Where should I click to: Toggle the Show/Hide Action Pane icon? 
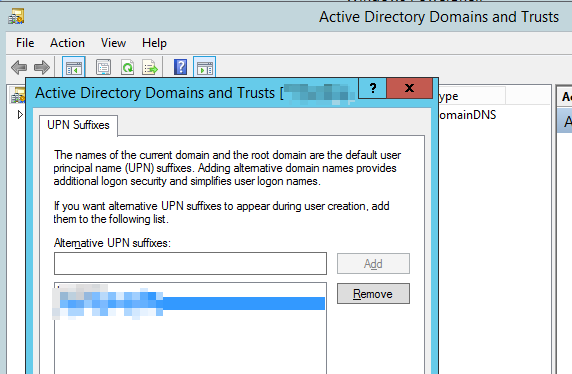click(x=205, y=68)
